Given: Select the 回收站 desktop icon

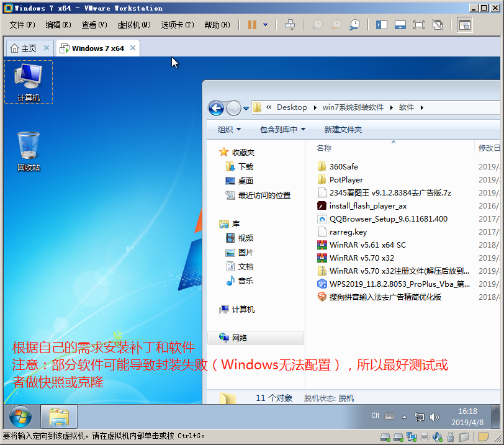Looking at the screenshot, I should click(29, 151).
